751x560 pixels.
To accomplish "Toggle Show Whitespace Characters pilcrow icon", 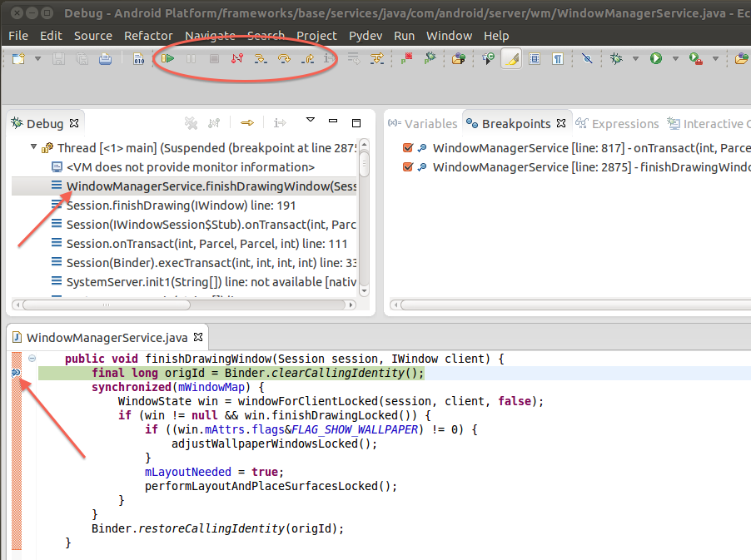I will [x=558, y=58].
